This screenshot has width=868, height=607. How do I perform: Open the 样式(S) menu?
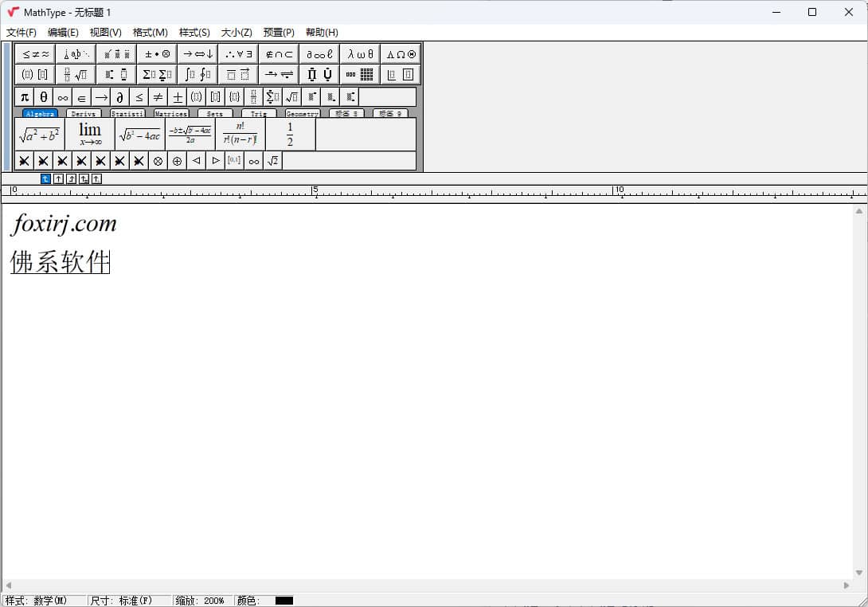194,32
